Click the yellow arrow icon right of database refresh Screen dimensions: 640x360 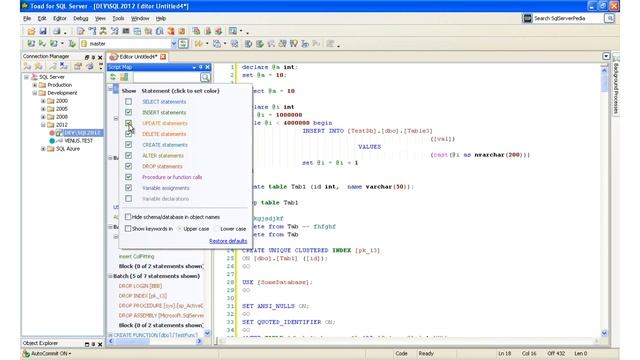tap(198, 43)
